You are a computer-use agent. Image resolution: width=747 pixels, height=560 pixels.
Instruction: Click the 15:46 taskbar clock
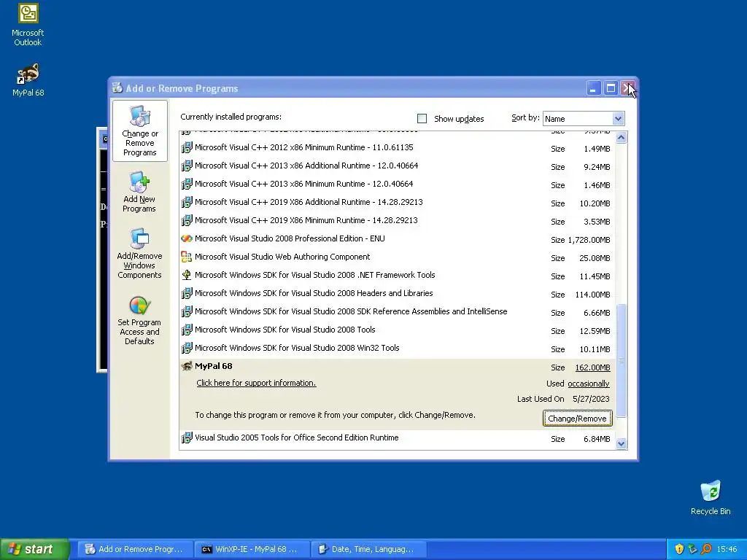727,550
